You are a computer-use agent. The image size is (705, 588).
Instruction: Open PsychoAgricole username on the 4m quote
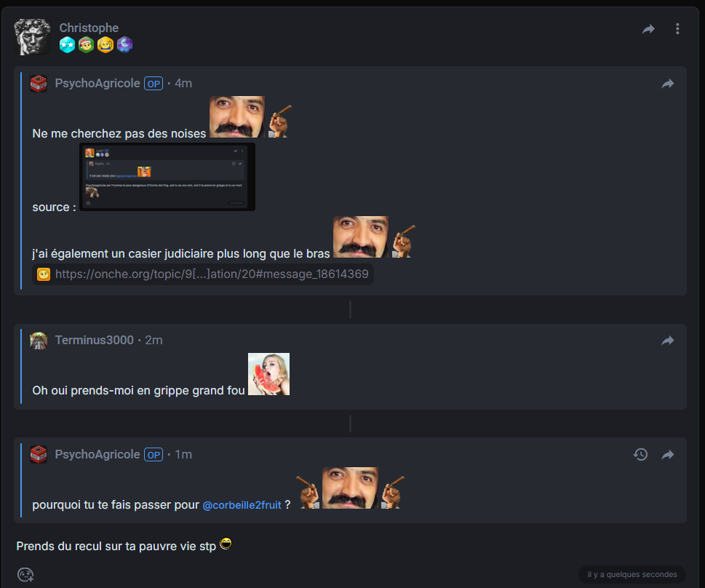click(97, 83)
